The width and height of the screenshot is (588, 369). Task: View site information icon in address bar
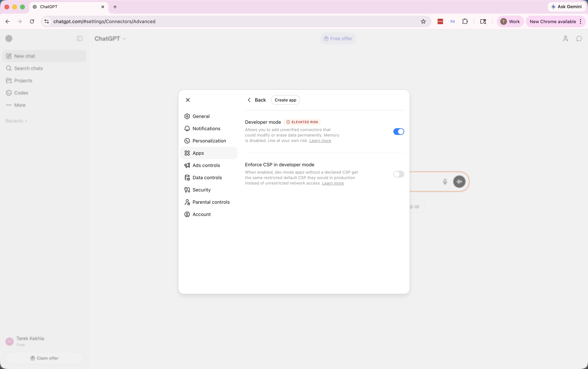(47, 21)
